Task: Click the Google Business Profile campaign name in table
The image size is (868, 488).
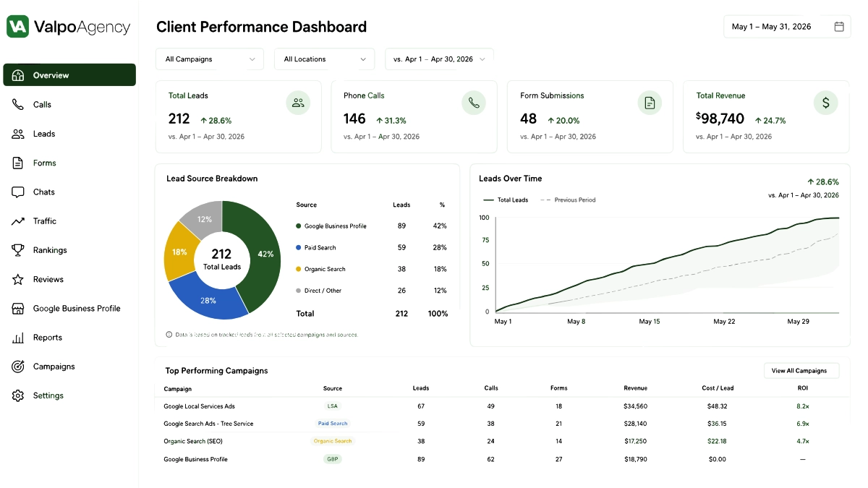Action: click(197, 459)
